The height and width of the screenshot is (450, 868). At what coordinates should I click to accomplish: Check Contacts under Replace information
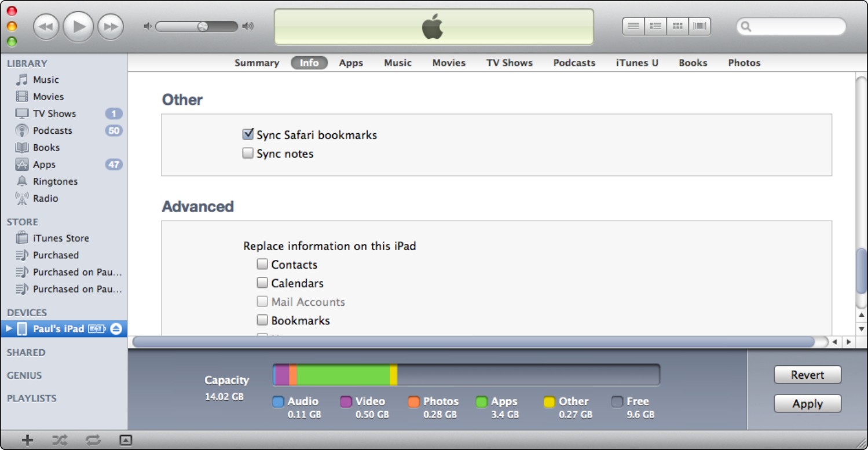[x=262, y=264]
